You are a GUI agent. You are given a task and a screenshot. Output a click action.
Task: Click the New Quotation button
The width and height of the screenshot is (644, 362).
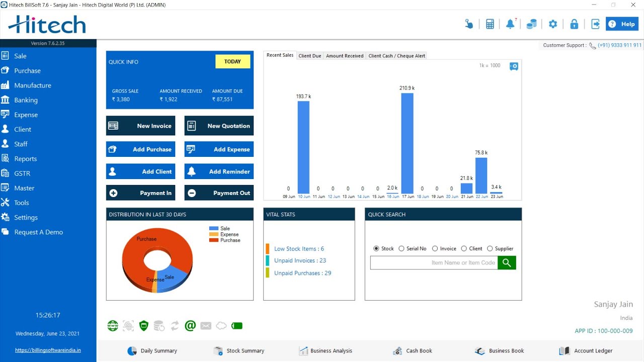(x=219, y=126)
